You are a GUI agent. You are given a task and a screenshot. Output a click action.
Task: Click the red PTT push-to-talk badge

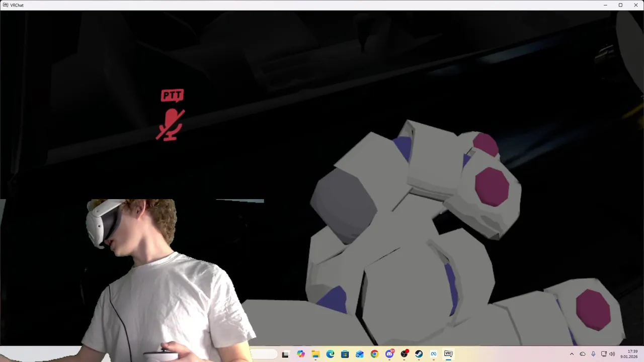[172, 96]
